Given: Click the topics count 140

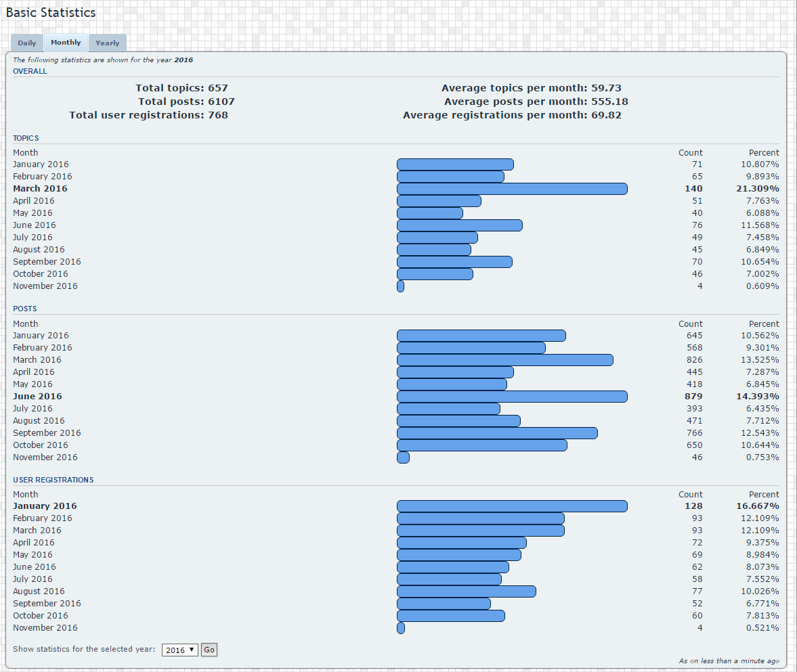Looking at the screenshot, I should tap(693, 188).
